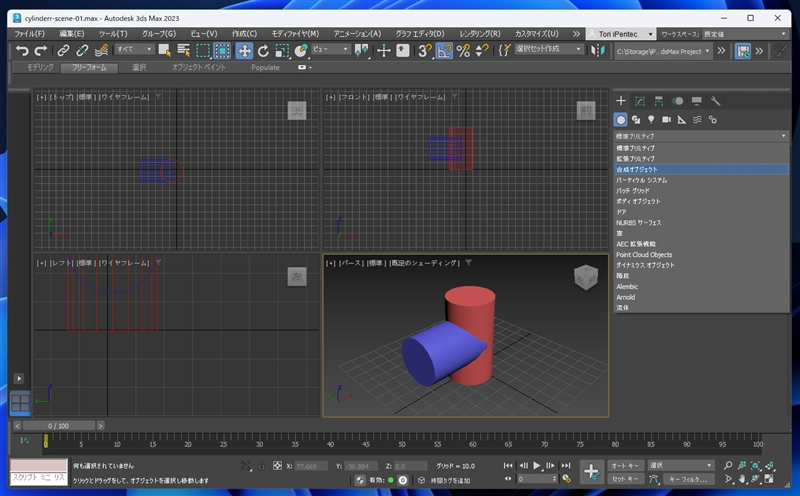This screenshot has width=800, height=496.
Task: Choose NURBS サーフェス from the category list
Action: (x=701, y=222)
